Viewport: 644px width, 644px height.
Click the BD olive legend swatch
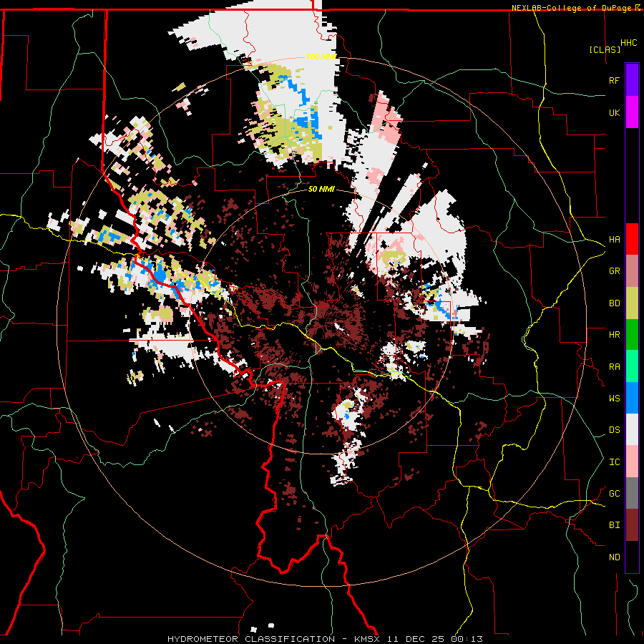(x=632, y=303)
